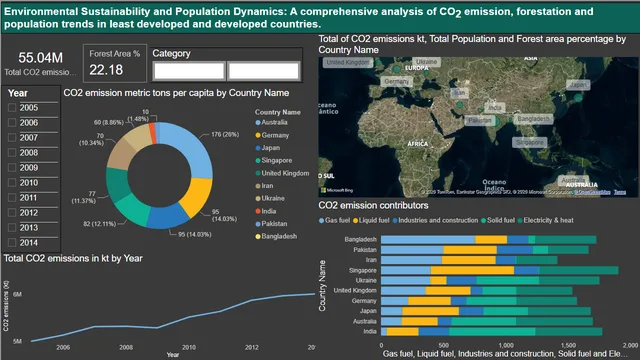Viewport: 640px width, 360px height.
Task: Click the Total CO2 emissions line series
Action: (173, 319)
